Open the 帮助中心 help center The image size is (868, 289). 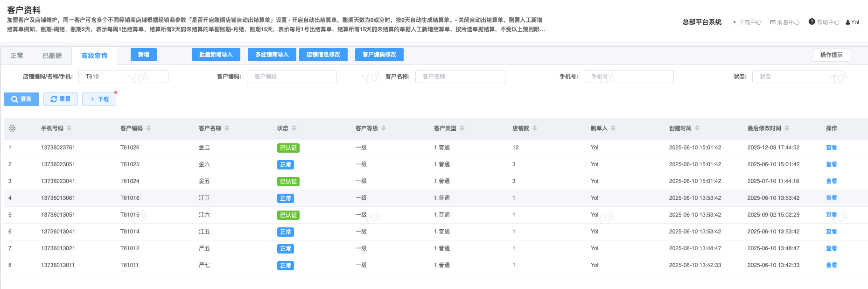pos(824,22)
